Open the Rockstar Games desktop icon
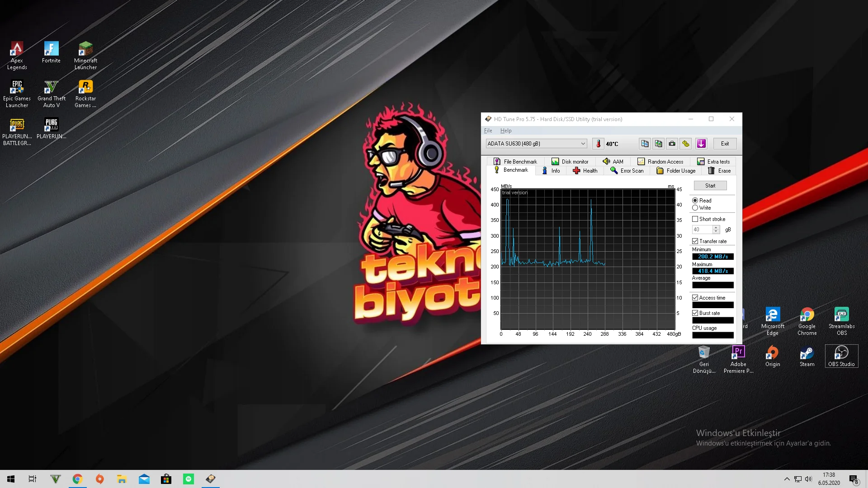 click(x=85, y=94)
